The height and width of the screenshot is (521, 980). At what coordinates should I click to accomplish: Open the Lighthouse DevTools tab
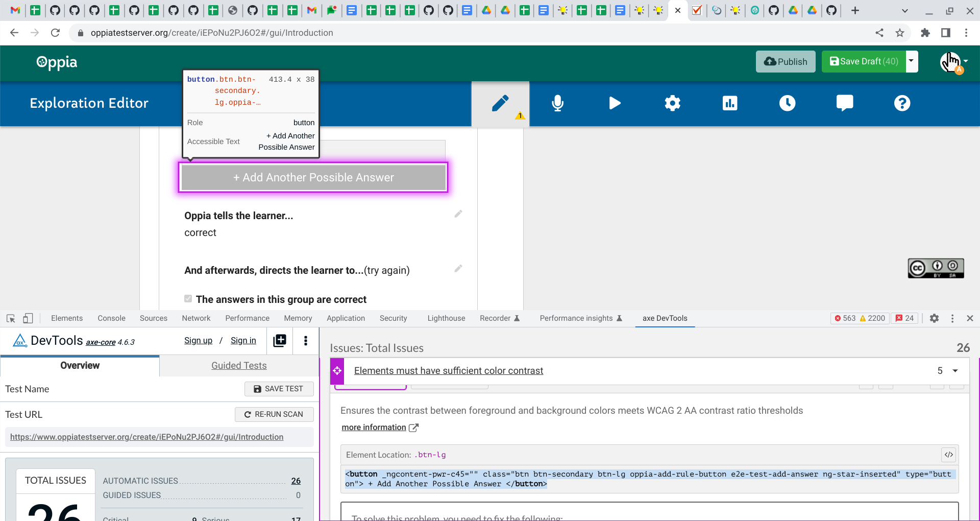click(x=446, y=318)
